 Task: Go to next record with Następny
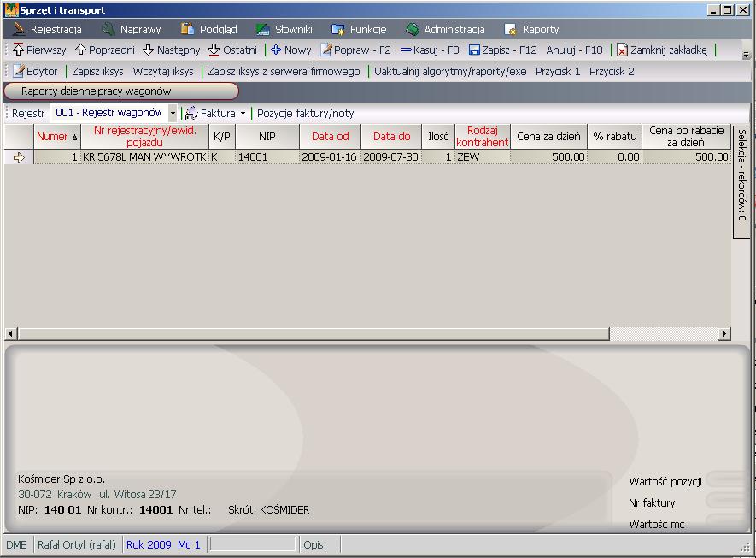click(171, 50)
